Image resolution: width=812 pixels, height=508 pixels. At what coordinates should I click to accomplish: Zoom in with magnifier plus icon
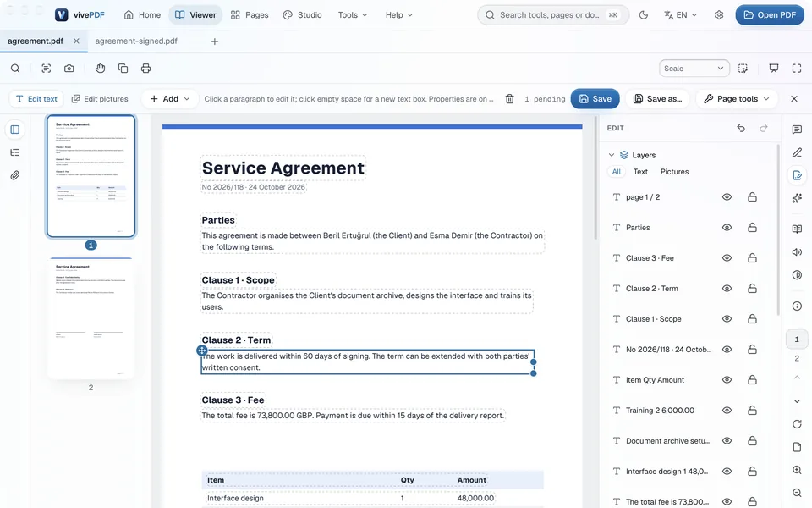797,470
